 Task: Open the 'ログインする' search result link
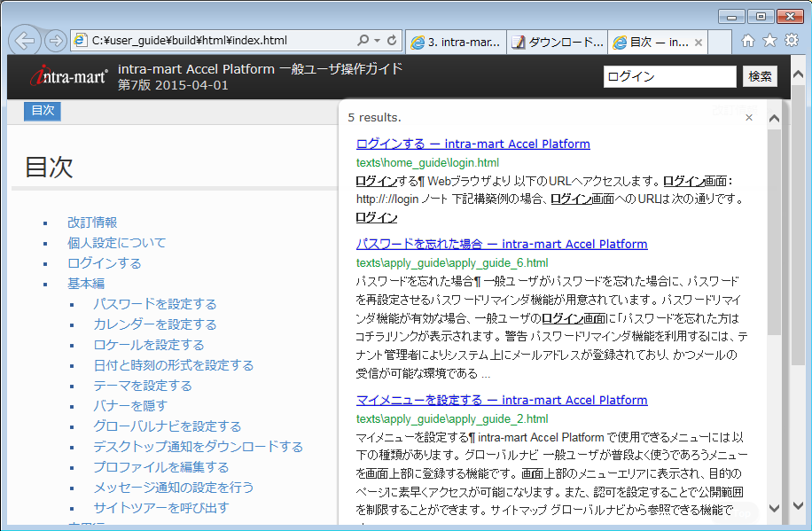(x=472, y=144)
